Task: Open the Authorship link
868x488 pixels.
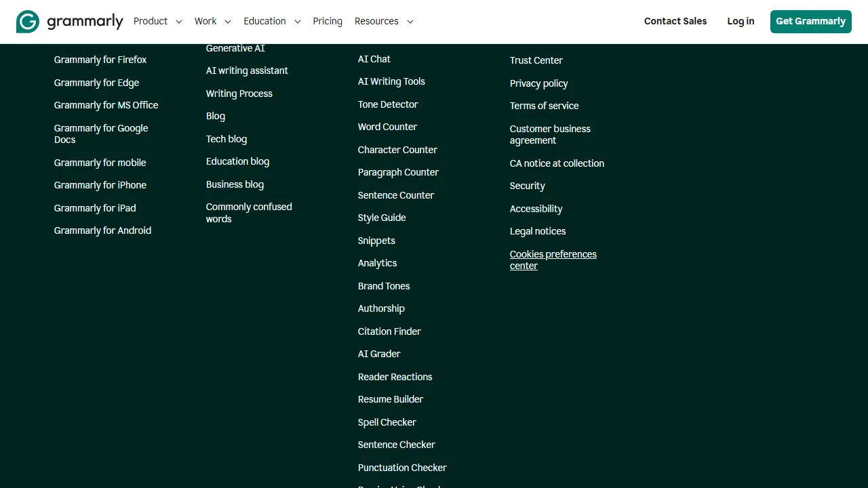Action: 381,308
